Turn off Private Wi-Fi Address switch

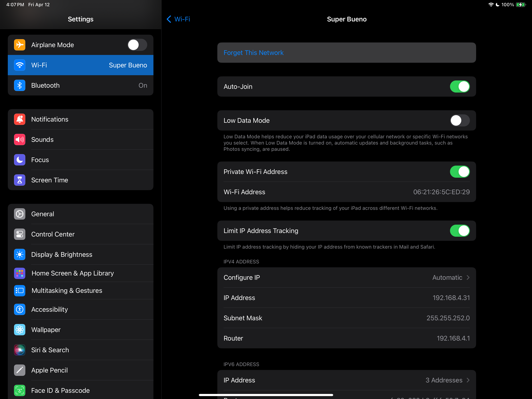point(460,172)
